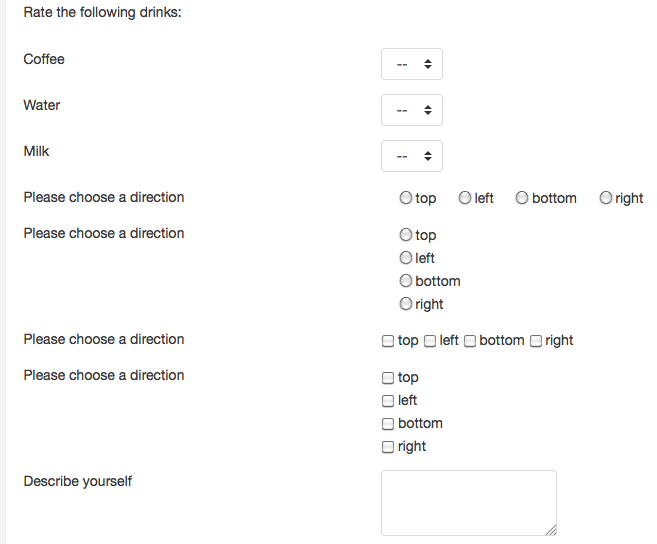The width and height of the screenshot is (657, 544).
Task: Choose 'top' radio in vertical direction list
Action: 405,235
